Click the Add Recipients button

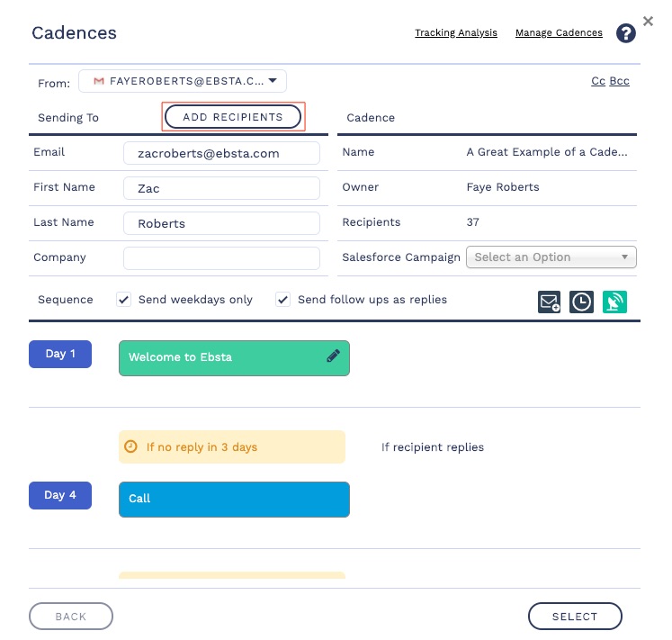[233, 117]
